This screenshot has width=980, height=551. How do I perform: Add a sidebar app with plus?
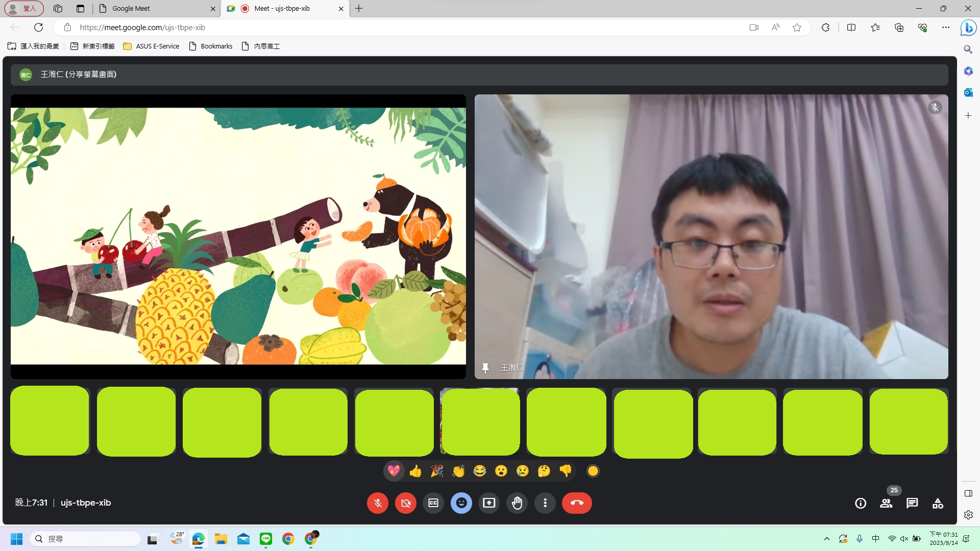tap(968, 116)
